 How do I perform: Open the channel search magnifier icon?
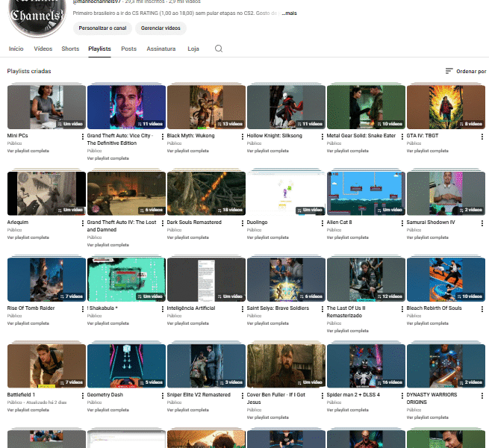219,49
